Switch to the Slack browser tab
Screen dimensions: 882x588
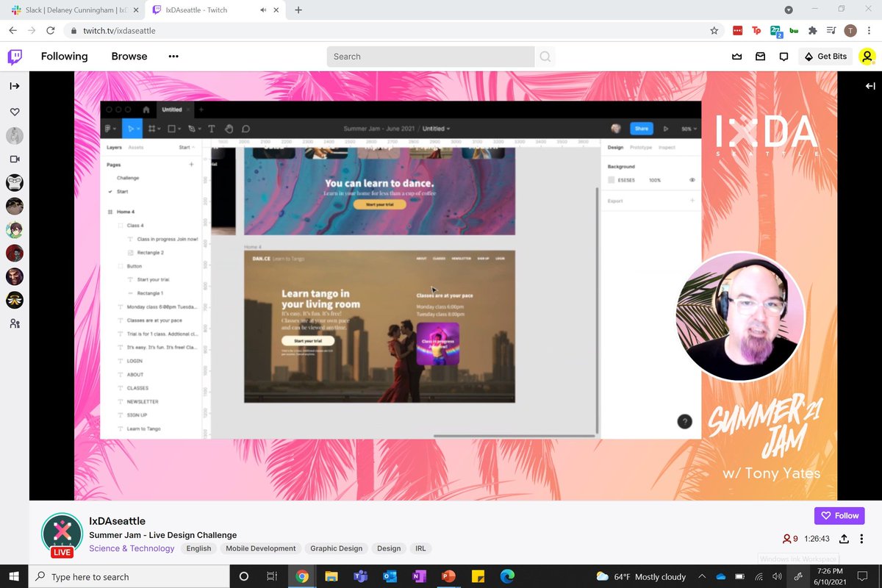tap(73, 10)
